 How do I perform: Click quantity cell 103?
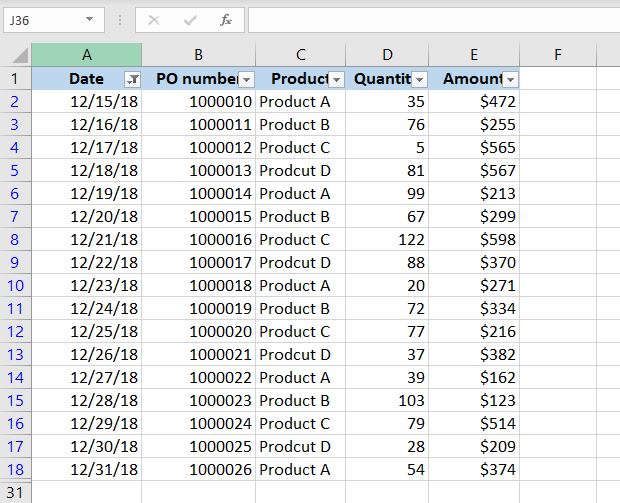point(387,401)
